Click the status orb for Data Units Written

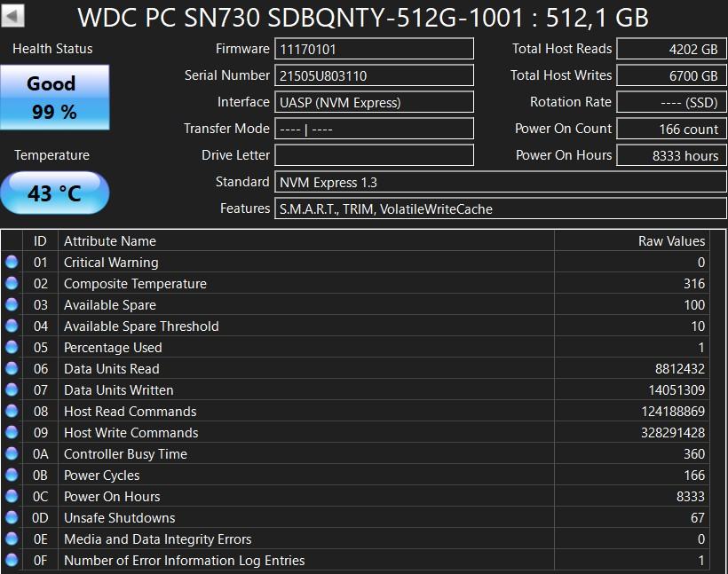pos(12,389)
